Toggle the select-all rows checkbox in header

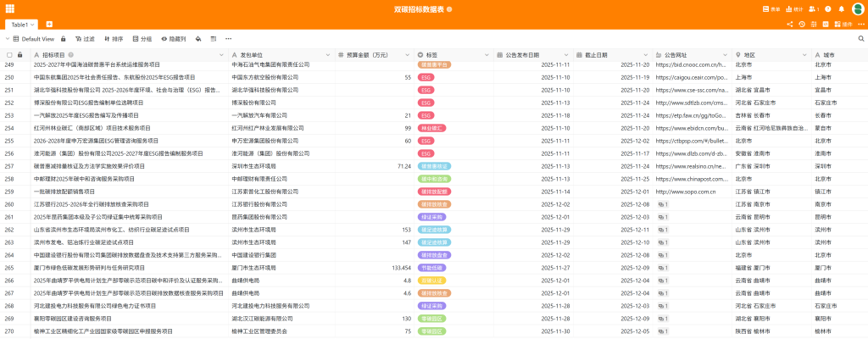[x=9, y=54]
